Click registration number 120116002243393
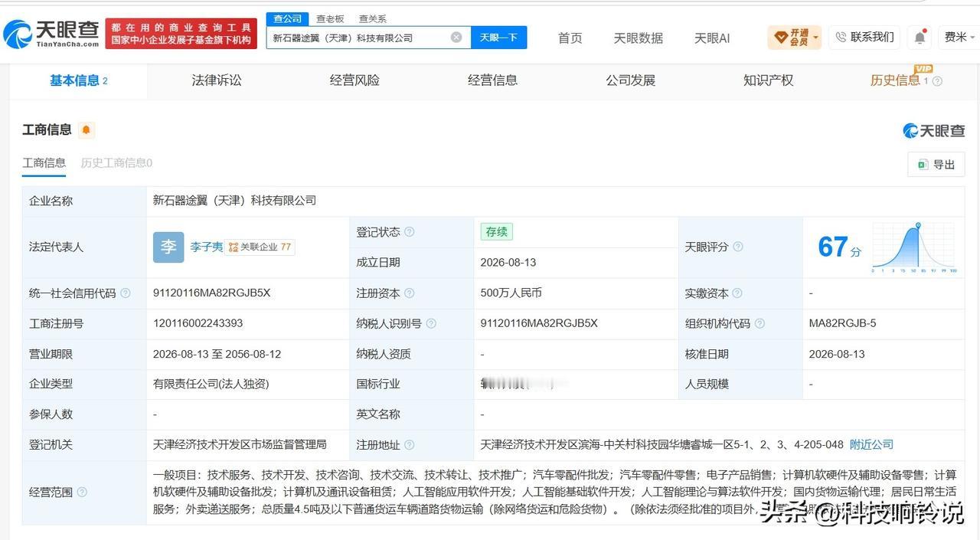980x540 pixels. tap(198, 323)
